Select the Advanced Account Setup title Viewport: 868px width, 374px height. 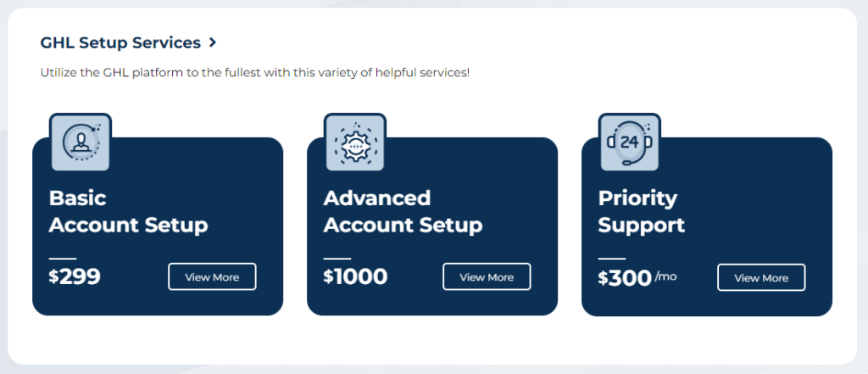pyautogui.click(x=403, y=212)
